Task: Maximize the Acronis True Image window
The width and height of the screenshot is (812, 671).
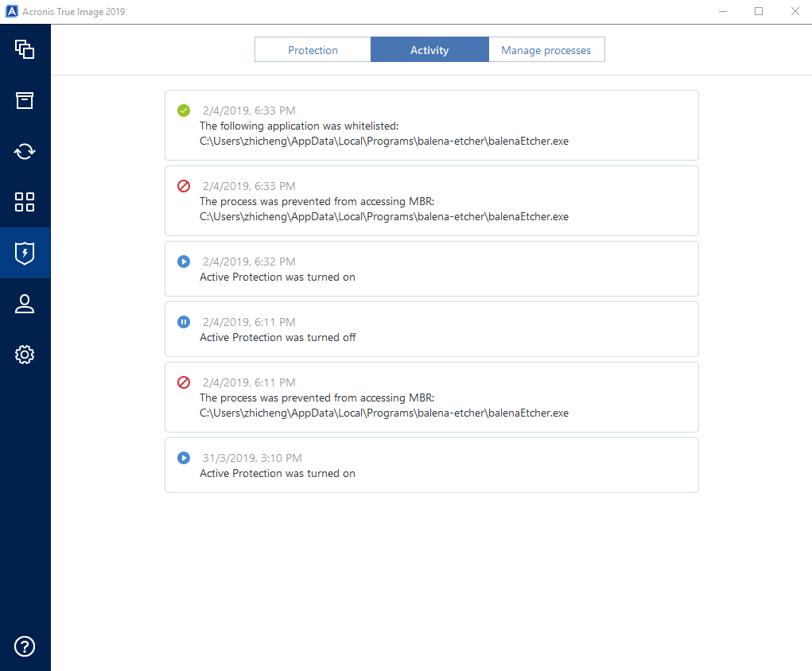Action: [x=759, y=11]
